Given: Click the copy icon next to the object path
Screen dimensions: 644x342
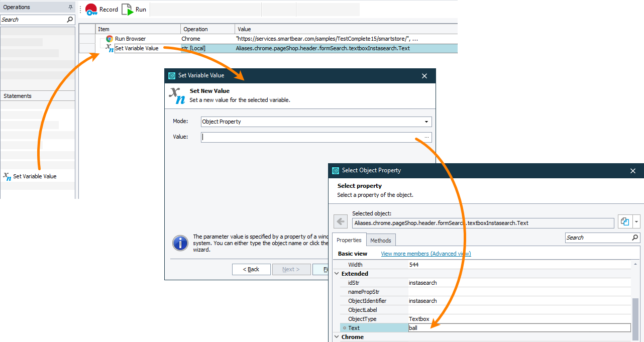Looking at the screenshot, I should [x=625, y=222].
